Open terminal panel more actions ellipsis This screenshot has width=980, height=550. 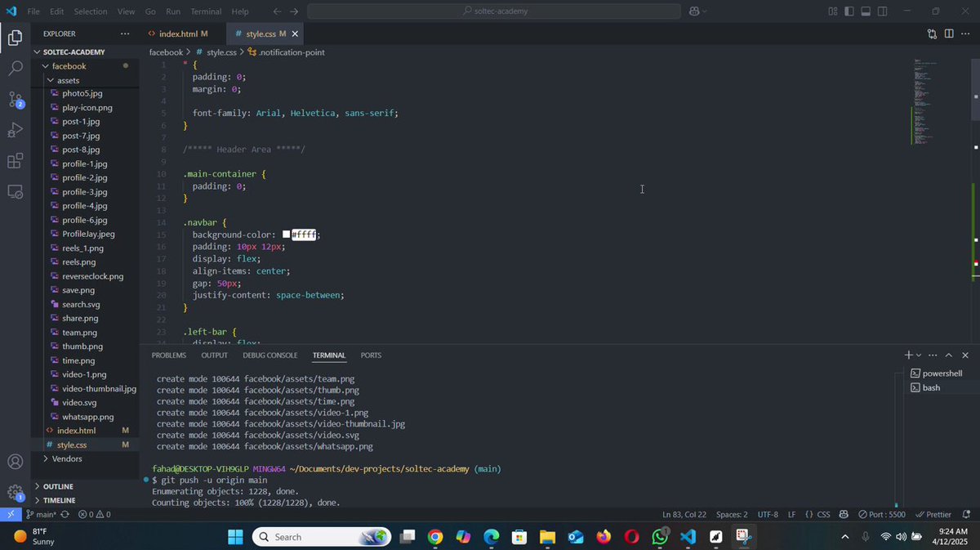[x=933, y=355]
